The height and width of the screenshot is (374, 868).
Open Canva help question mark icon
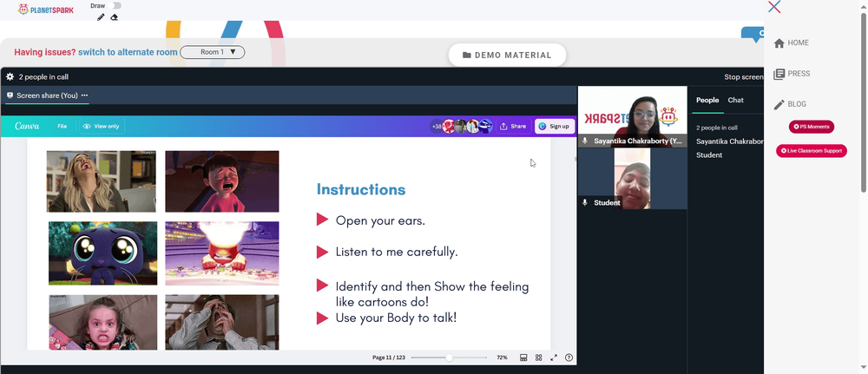569,358
